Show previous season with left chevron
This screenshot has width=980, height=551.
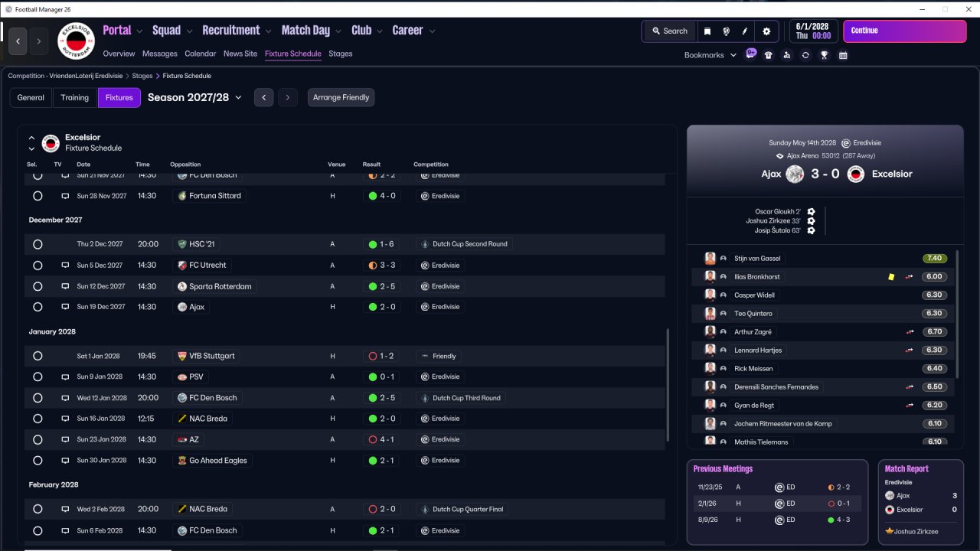click(263, 97)
